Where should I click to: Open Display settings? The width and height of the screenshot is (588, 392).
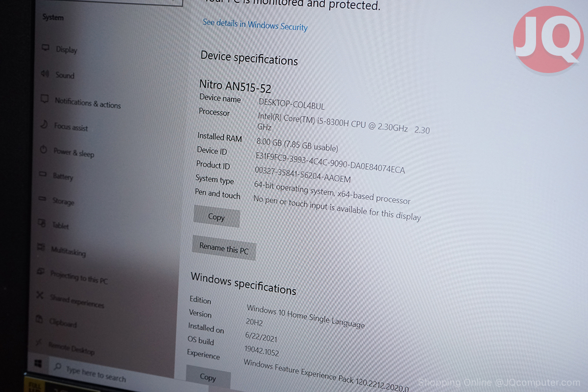(x=66, y=49)
